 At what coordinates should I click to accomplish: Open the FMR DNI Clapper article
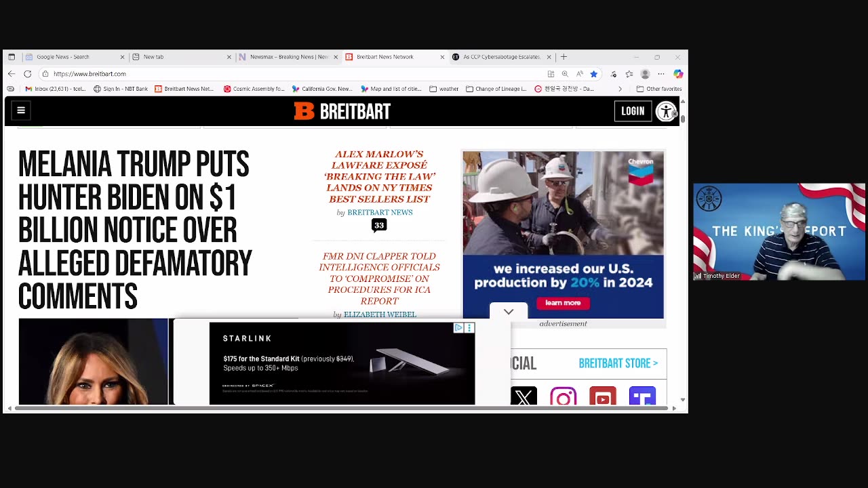pos(379,279)
